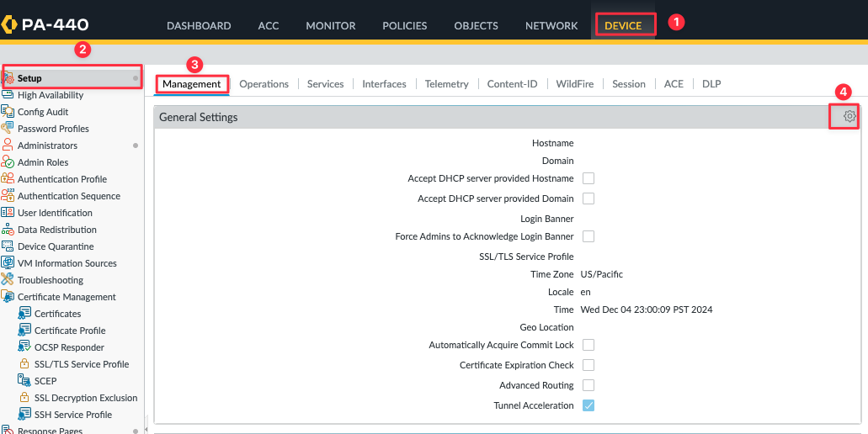The height and width of the screenshot is (434, 868).
Task: Click the Palo Alto PA-440 logo
Action: click(x=45, y=25)
